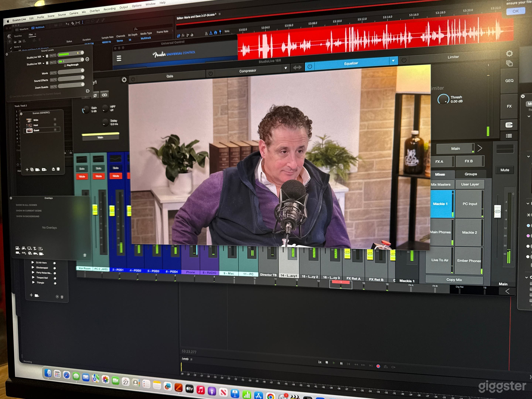Open mixer settings gear icon
The image size is (532, 399).
coord(509,54)
